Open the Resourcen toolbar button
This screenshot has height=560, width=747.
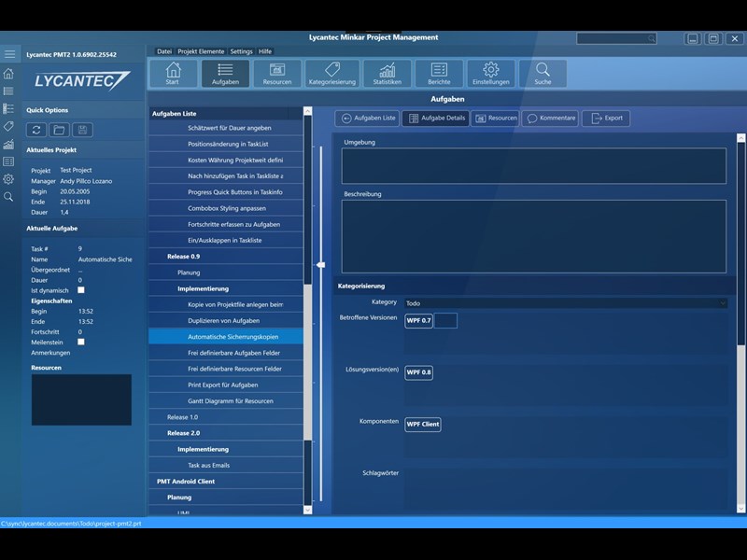277,74
